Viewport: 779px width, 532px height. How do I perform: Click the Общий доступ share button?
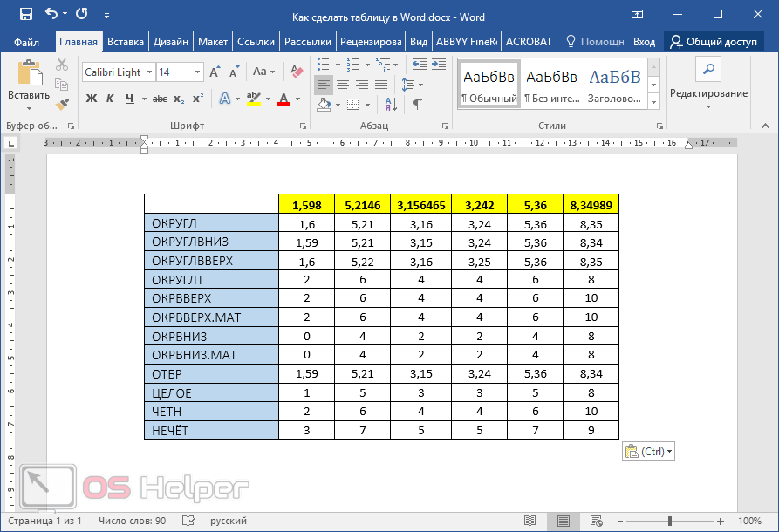coord(714,42)
